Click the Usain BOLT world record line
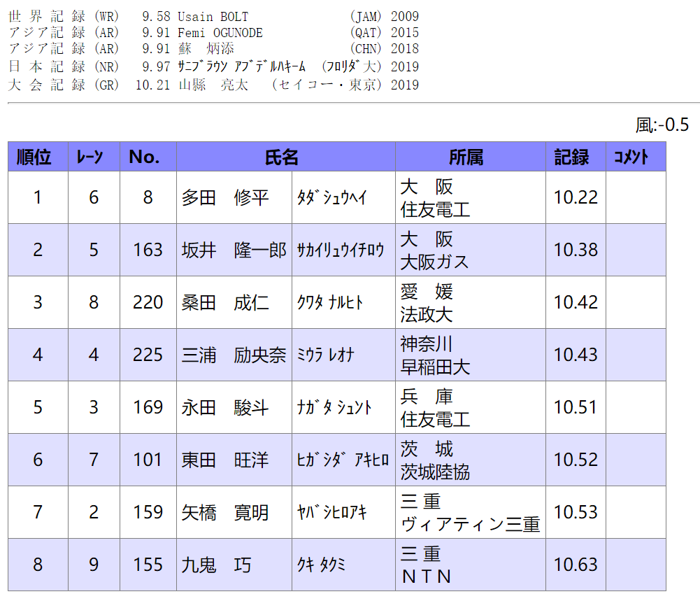 (213, 16)
